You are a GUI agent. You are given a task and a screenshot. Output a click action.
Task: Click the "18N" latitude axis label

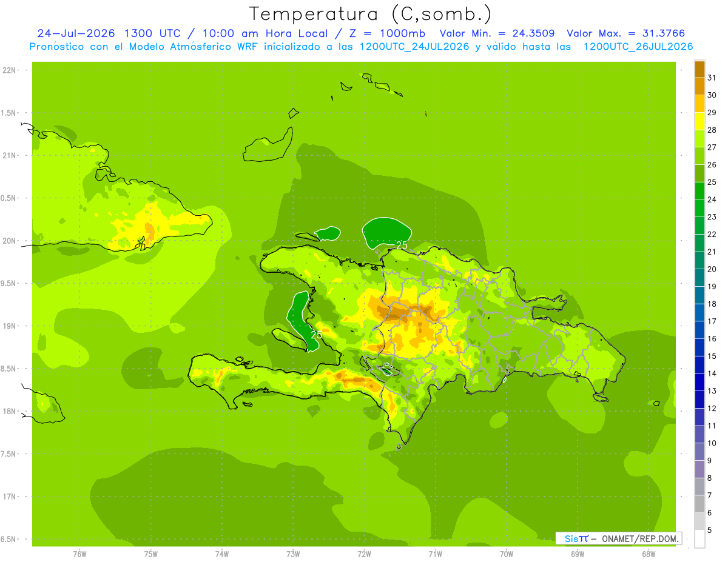[8, 412]
